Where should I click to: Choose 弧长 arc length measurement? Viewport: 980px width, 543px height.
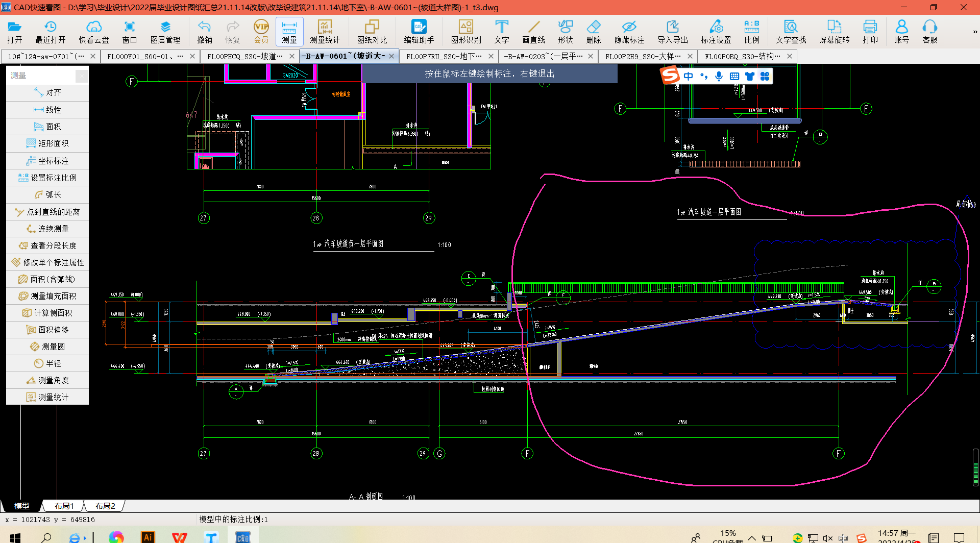pyautogui.click(x=47, y=194)
